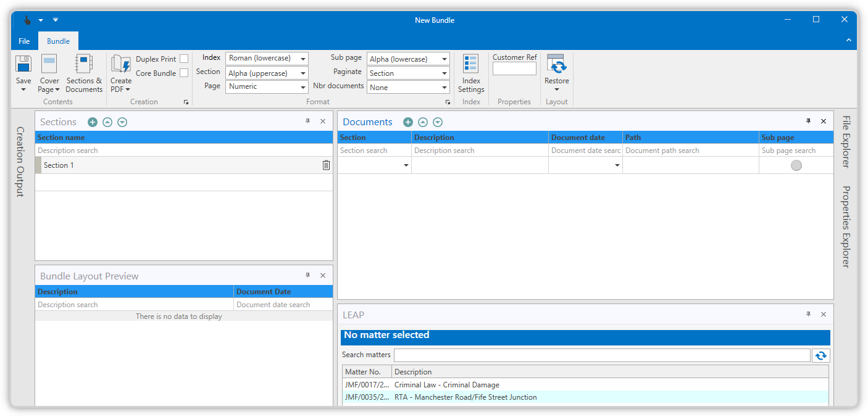Open the Nbr documents dropdown
The image size is (868, 417).
pyautogui.click(x=408, y=88)
